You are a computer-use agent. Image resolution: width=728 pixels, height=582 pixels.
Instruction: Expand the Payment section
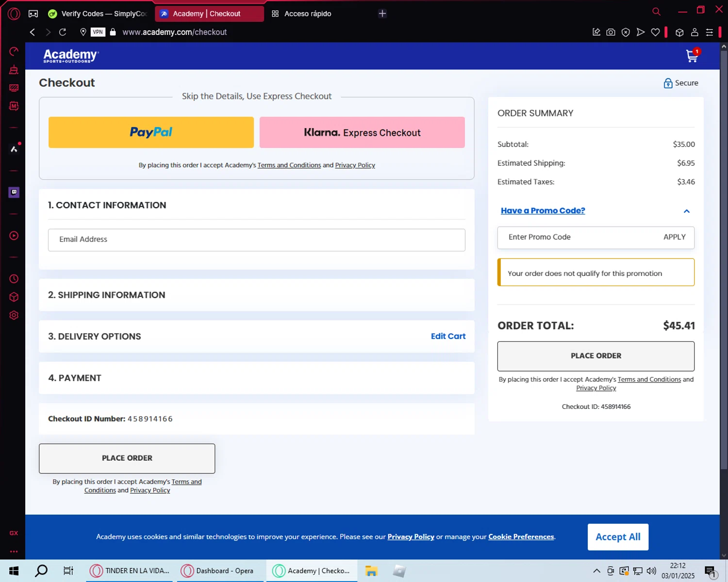click(x=75, y=378)
